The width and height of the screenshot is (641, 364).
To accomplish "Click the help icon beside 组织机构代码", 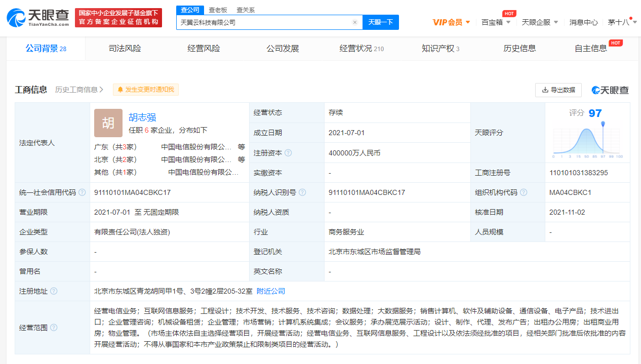I will click(524, 192).
